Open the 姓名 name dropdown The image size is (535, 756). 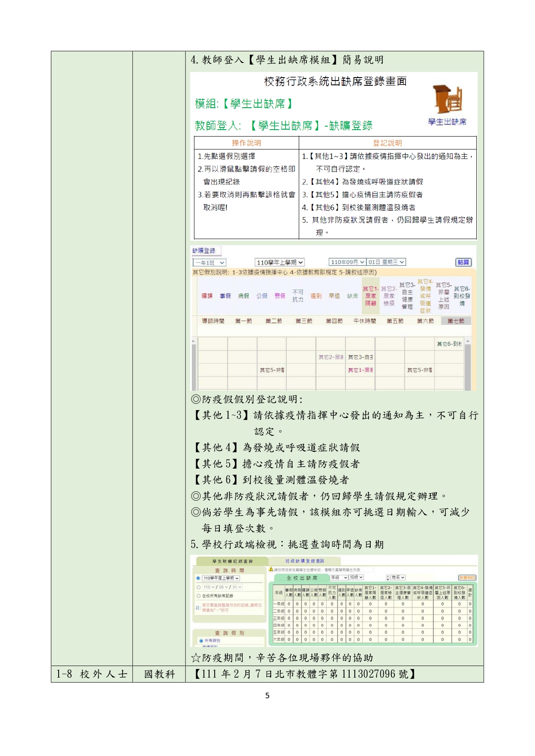point(397,578)
